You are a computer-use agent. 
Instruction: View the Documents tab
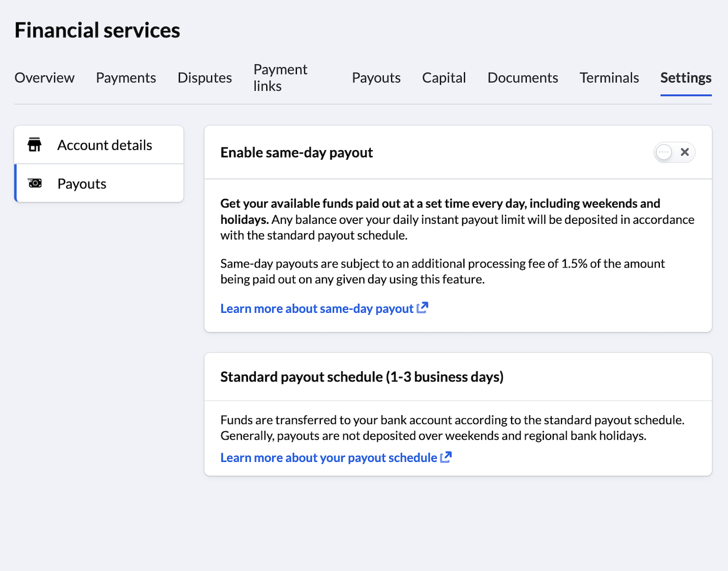pyautogui.click(x=523, y=78)
